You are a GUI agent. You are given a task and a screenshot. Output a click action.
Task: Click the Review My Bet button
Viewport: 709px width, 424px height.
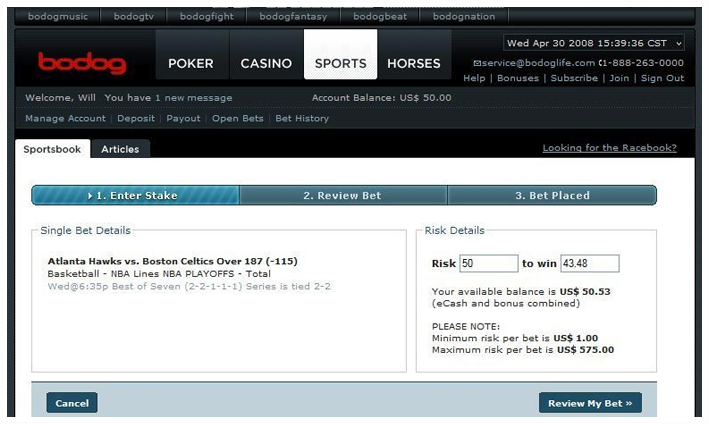pos(590,403)
